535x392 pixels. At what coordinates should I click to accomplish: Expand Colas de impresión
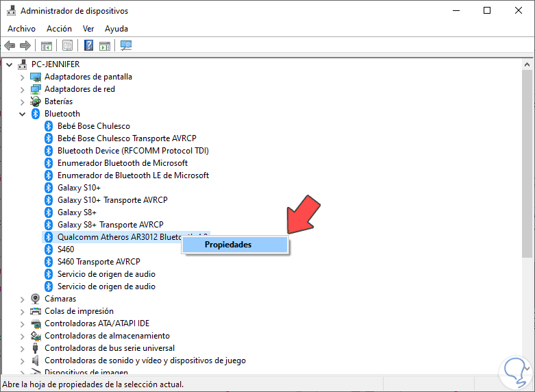click(x=22, y=311)
